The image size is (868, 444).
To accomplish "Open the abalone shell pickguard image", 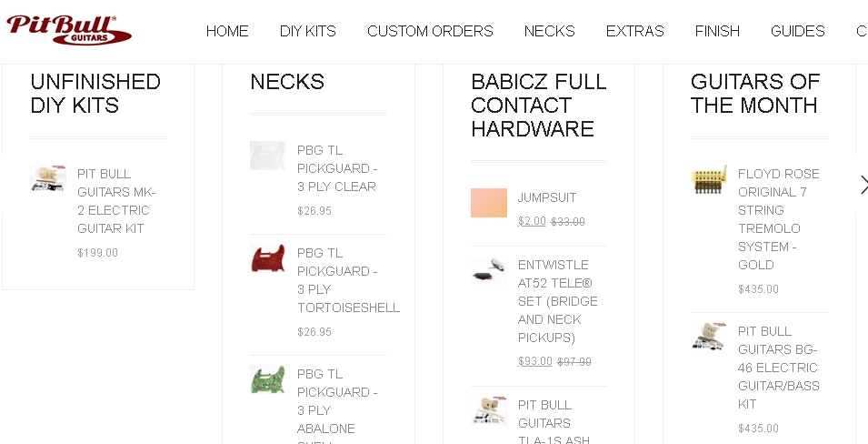I will click(x=267, y=379).
